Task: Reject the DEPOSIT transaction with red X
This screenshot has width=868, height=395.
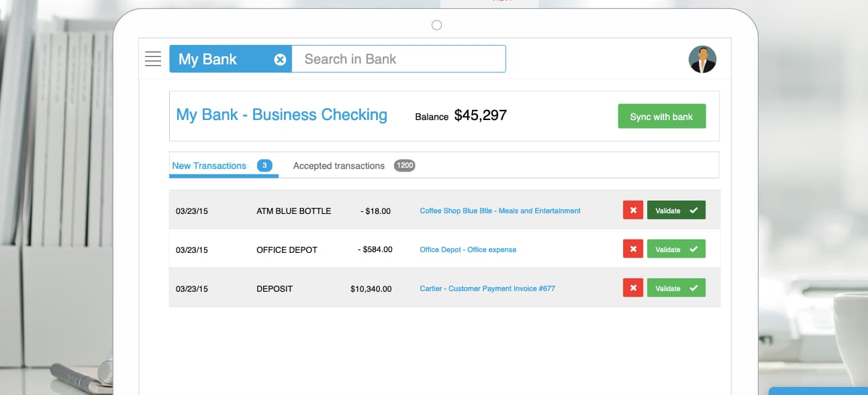Action: coord(632,288)
